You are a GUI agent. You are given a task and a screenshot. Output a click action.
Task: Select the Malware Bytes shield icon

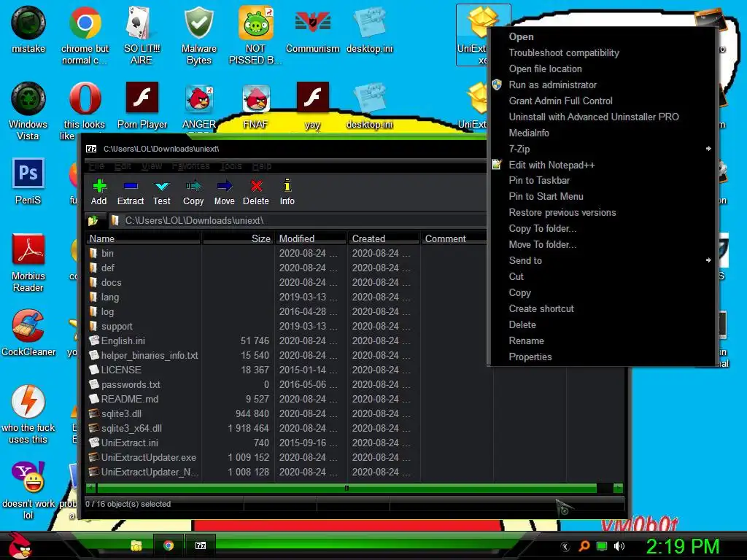tap(198, 36)
